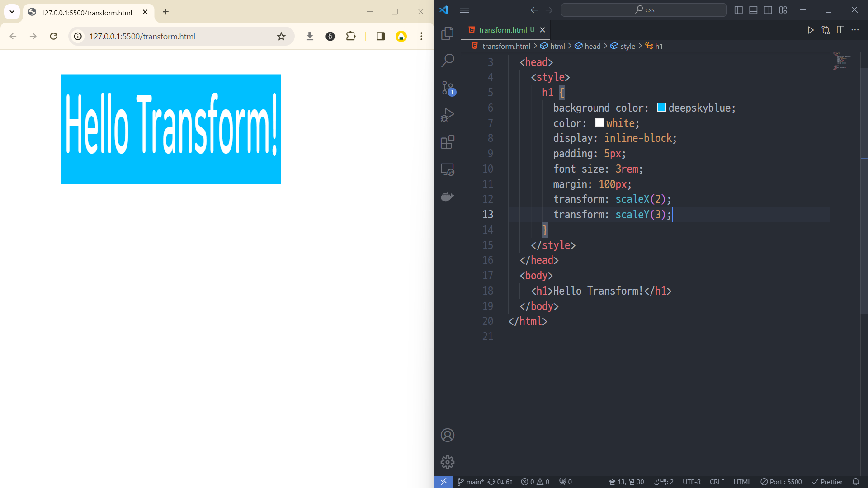Image resolution: width=868 pixels, height=488 pixels.
Task: Open the Search view in activity bar
Action: (x=447, y=60)
